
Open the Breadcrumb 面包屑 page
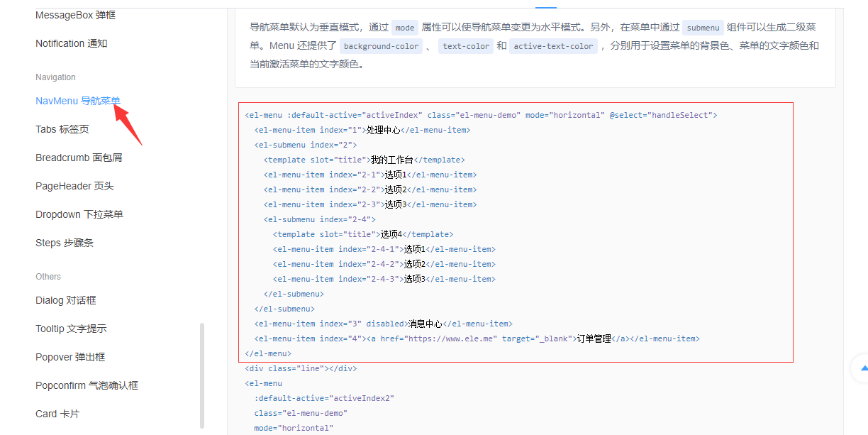pyautogui.click(x=78, y=157)
